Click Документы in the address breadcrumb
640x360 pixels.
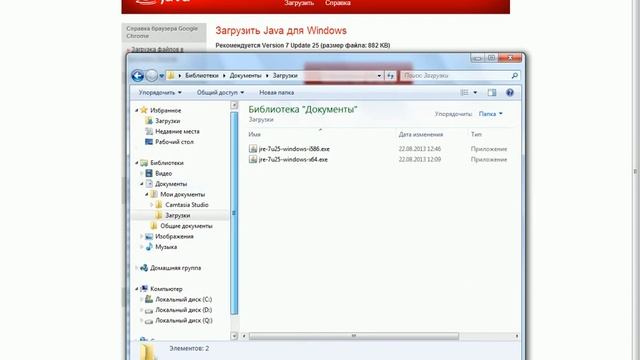pos(245,76)
